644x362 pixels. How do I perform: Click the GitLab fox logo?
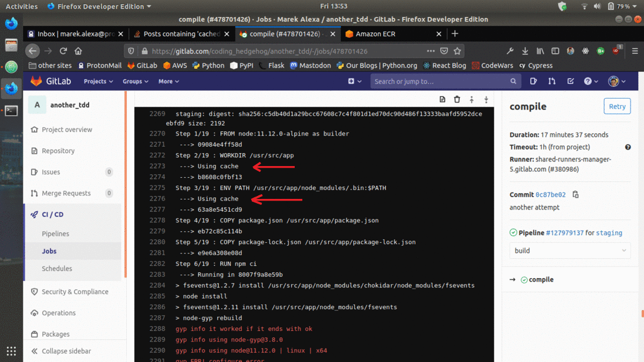click(36, 82)
